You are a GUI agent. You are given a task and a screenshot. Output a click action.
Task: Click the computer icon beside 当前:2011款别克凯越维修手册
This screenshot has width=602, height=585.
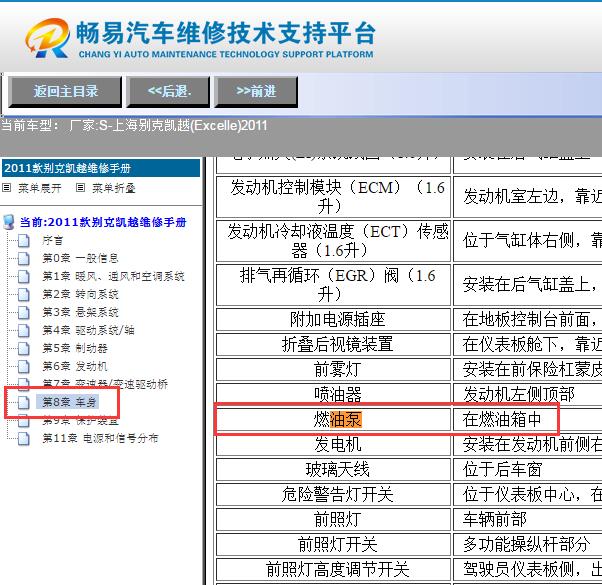8,222
